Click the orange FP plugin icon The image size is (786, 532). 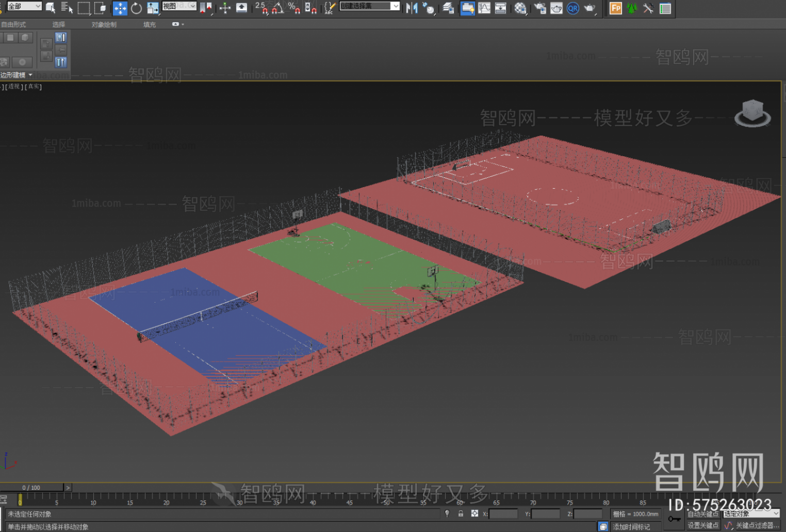pos(616,8)
